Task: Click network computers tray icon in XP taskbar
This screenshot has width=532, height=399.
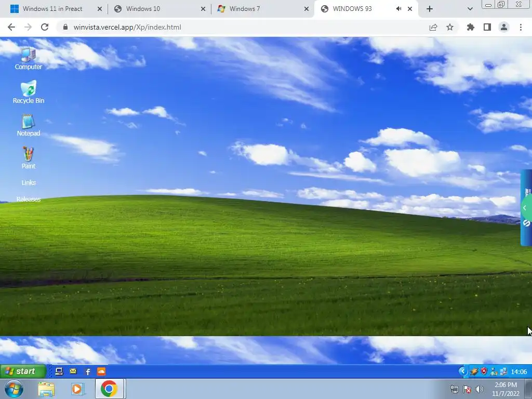Action: pos(503,371)
